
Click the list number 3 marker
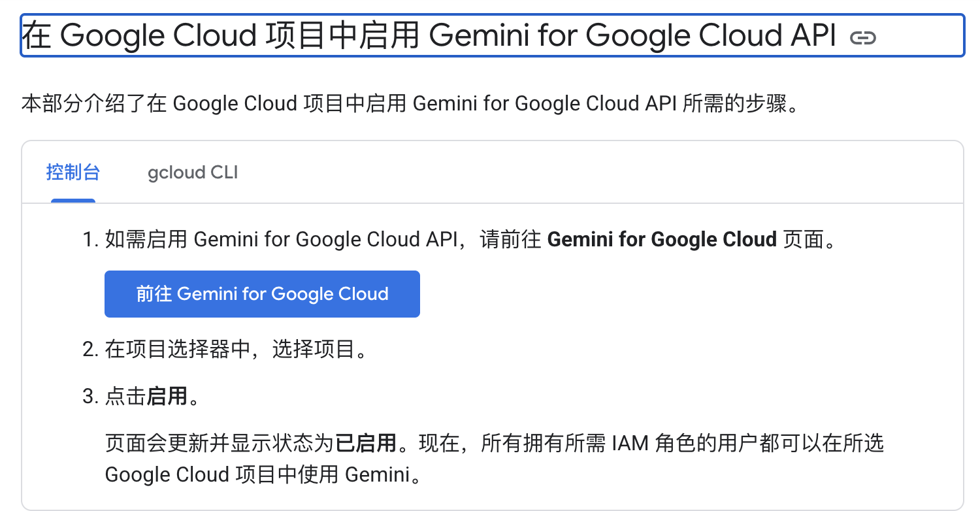[x=90, y=397]
